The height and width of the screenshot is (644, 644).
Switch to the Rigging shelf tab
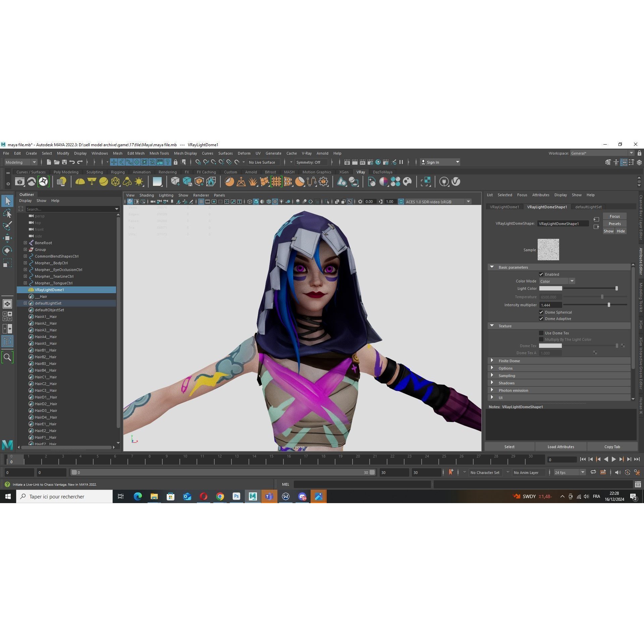pyautogui.click(x=118, y=172)
